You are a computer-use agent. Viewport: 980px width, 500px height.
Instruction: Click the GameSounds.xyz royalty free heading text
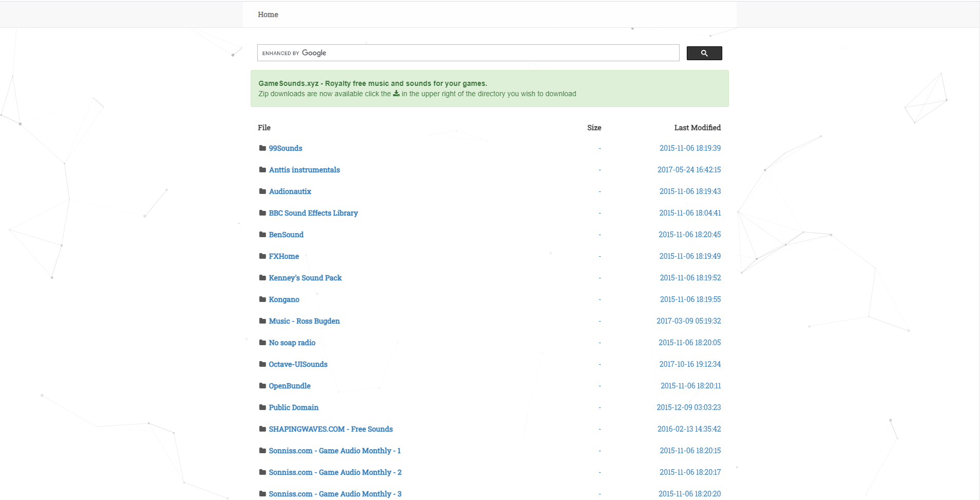tap(372, 83)
